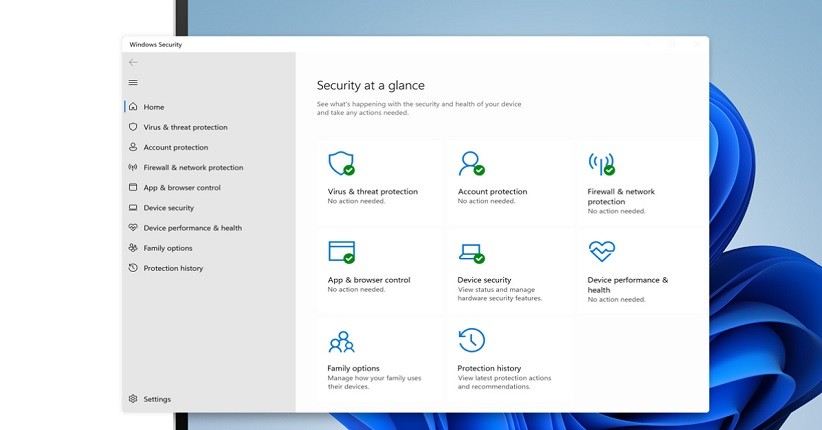Toggle the hamburger navigation menu
This screenshot has width=822, height=430.
click(x=133, y=82)
